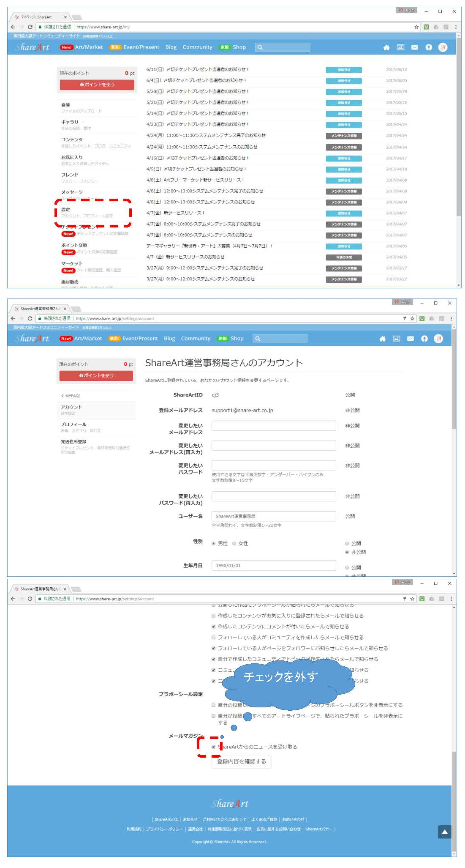Click 登録内容を確認する button
This screenshot has width=465, height=868.
tap(241, 761)
